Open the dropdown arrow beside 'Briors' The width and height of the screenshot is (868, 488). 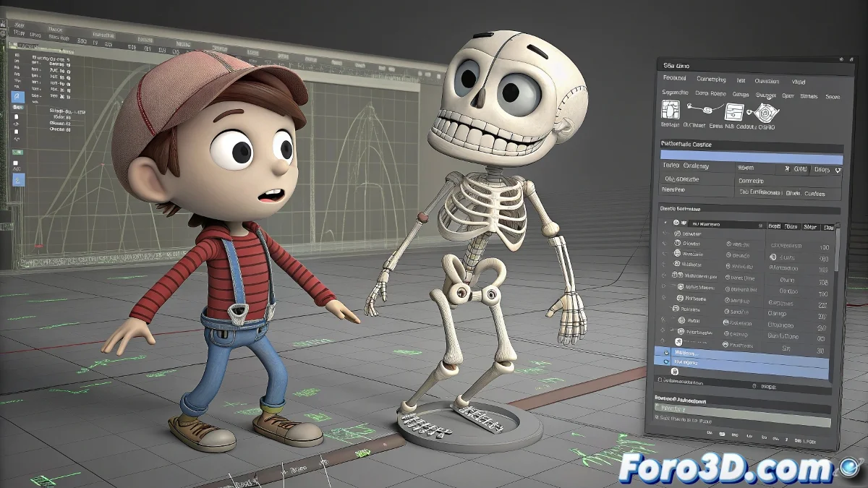click(838, 170)
